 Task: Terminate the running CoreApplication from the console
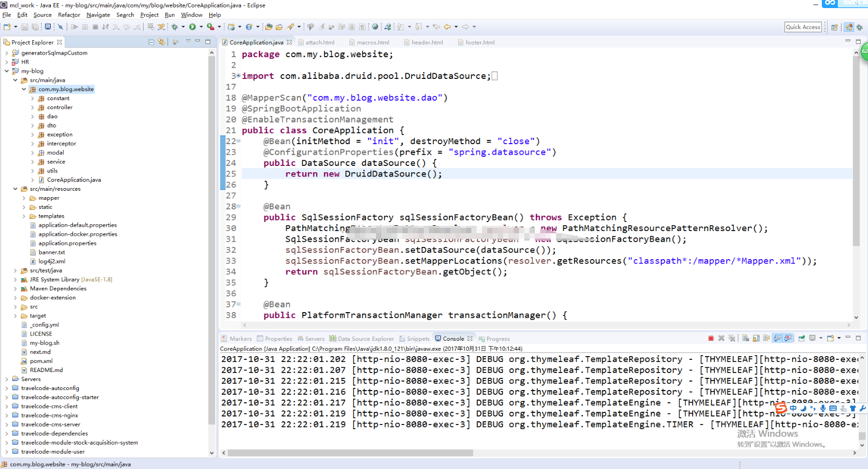[711, 338]
